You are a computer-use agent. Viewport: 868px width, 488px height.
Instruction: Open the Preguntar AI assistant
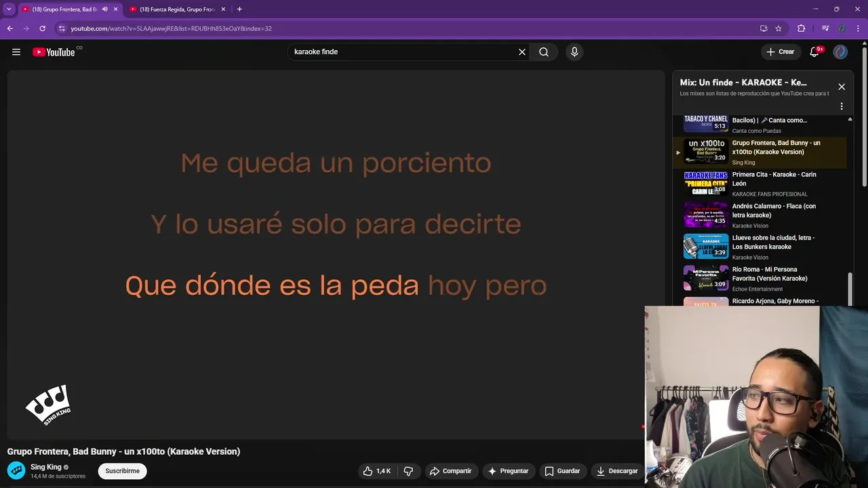(x=508, y=471)
